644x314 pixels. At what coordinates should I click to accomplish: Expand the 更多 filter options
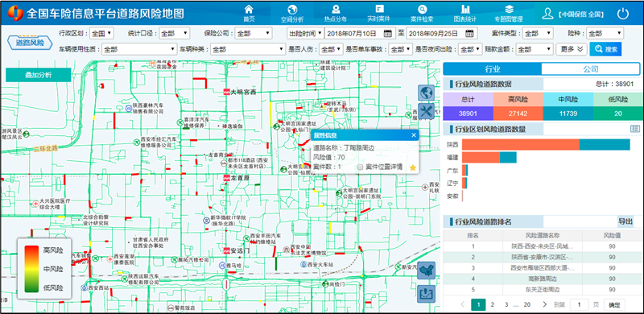click(x=572, y=49)
